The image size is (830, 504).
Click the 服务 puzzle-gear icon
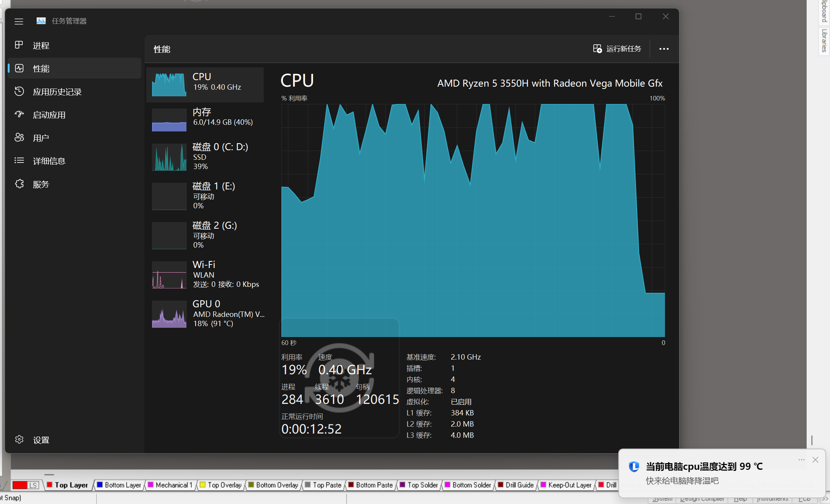click(19, 184)
